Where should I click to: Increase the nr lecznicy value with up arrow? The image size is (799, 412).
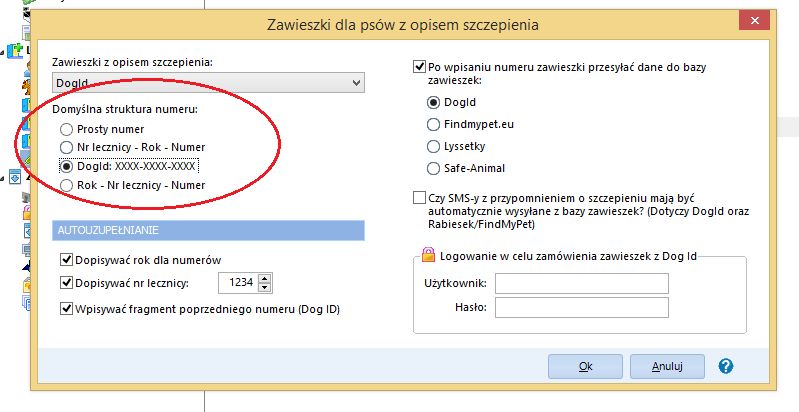click(264, 278)
